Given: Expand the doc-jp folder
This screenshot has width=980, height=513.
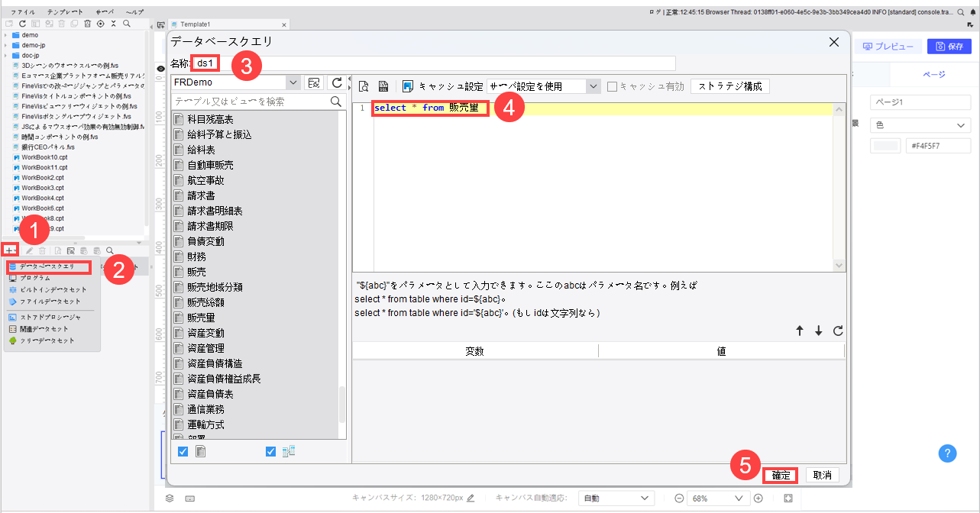Looking at the screenshot, I should tap(6, 55).
